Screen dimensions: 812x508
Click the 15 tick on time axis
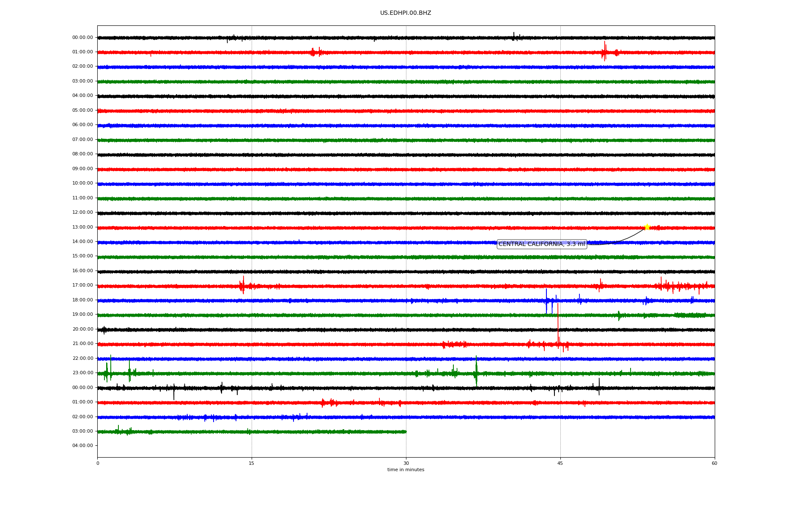click(x=252, y=463)
